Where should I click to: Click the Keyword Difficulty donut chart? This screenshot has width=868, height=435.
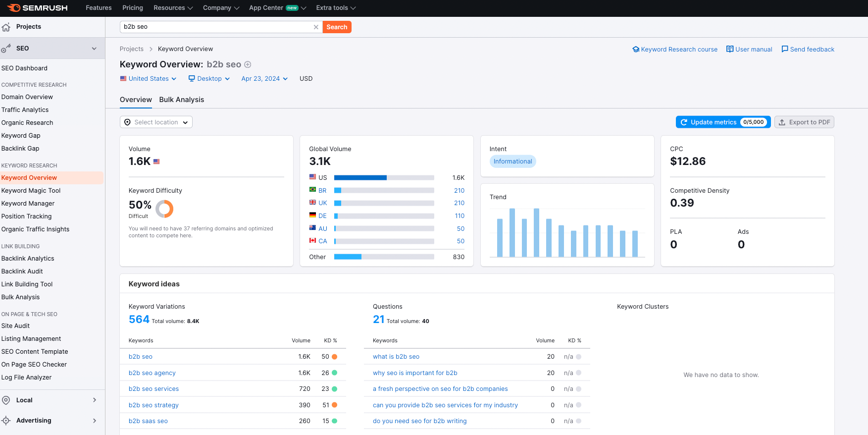pos(164,209)
